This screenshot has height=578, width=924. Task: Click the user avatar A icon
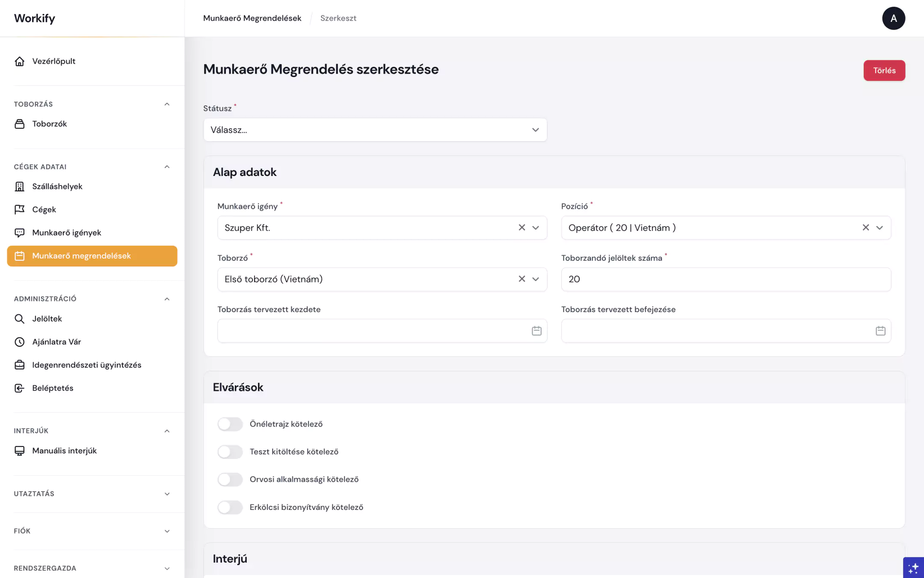pyautogui.click(x=893, y=18)
